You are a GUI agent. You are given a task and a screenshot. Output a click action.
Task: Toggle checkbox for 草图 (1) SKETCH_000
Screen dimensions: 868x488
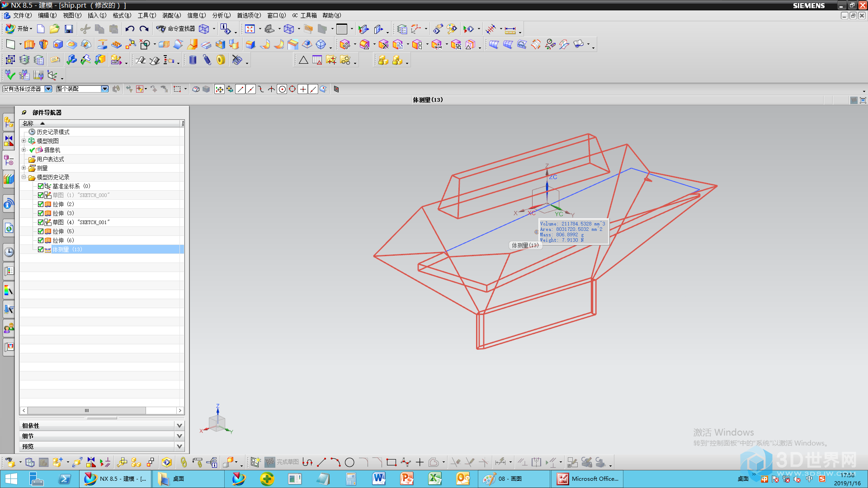point(41,195)
